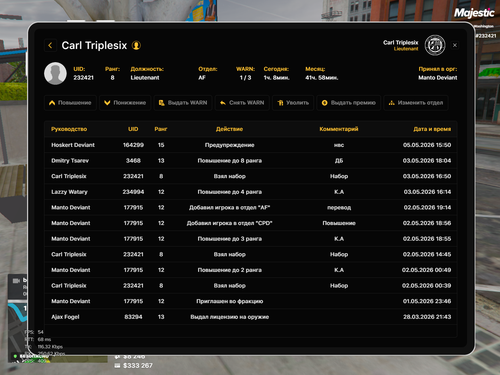Select the Hoskert Deviant row name
Screen dimensions: 500x375
coord(73,145)
